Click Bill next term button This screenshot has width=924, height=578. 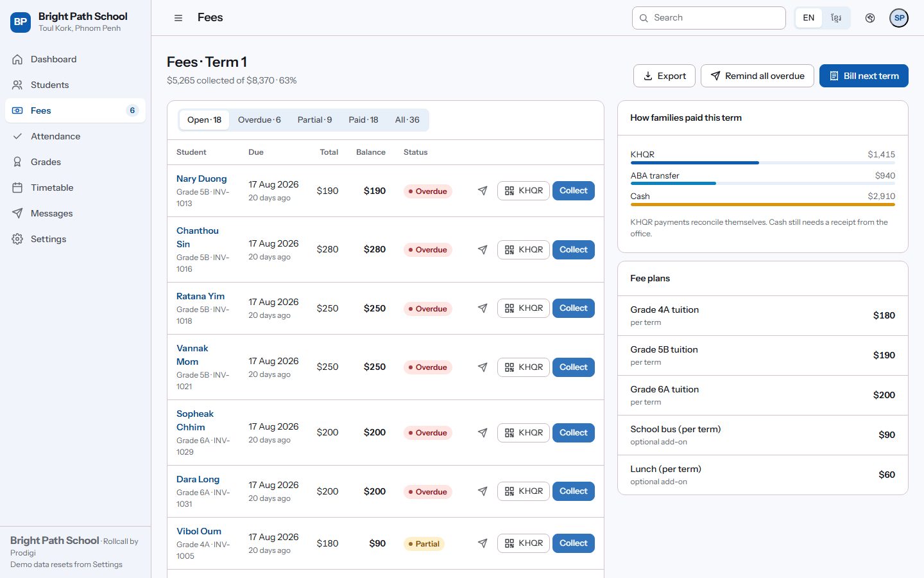(864, 76)
